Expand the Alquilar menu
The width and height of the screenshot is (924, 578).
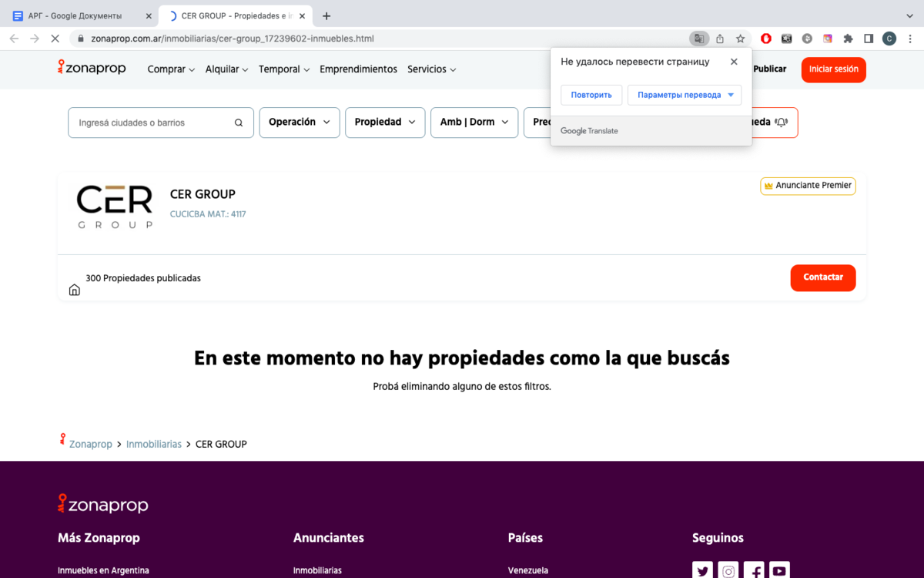(226, 69)
